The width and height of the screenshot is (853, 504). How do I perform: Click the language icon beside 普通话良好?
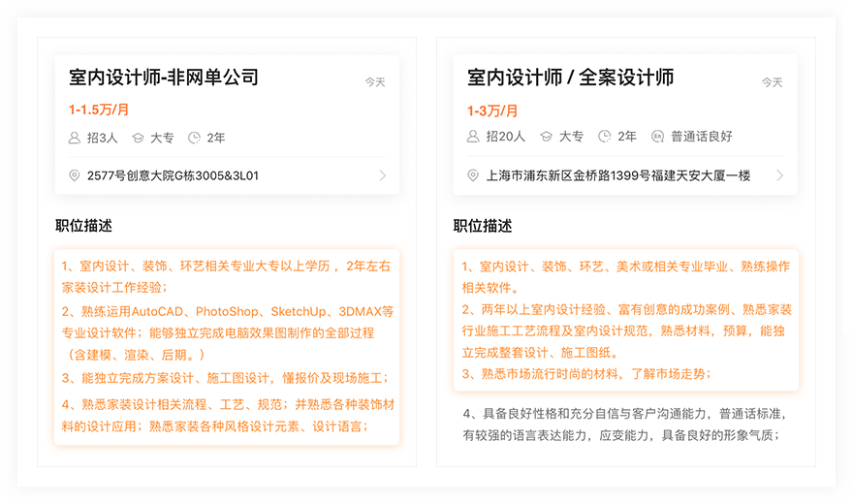tap(657, 137)
